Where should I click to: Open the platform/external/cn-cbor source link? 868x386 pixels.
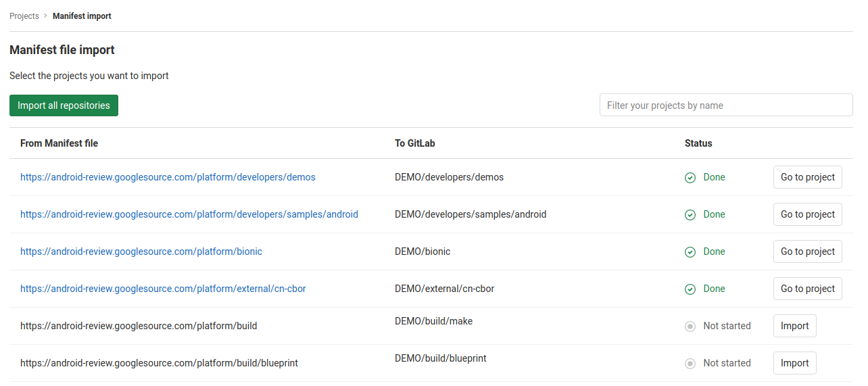(163, 289)
